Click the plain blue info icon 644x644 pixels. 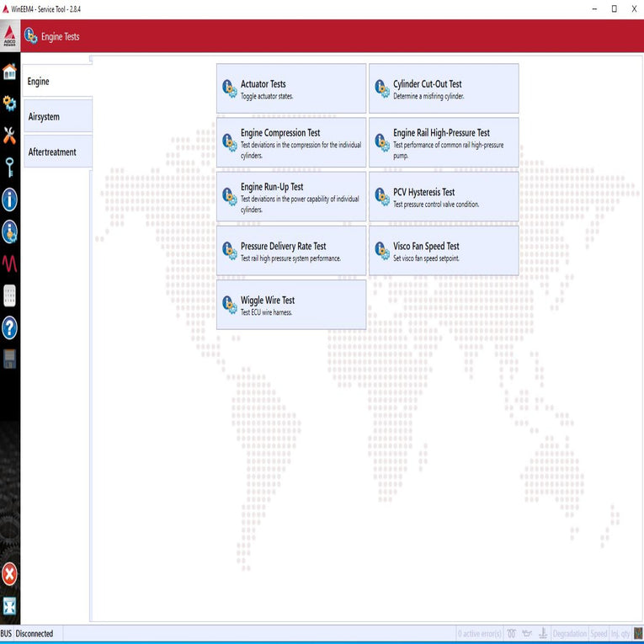9,200
